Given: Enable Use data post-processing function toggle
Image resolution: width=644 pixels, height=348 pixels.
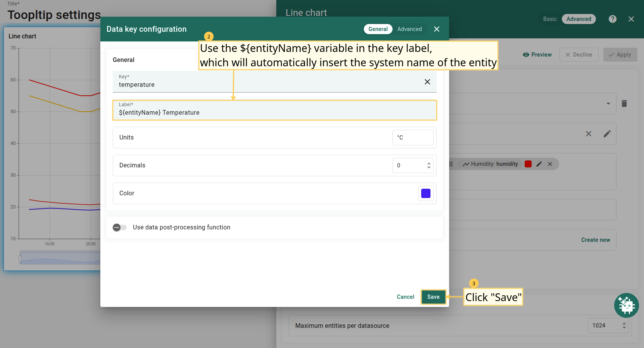Looking at the screenshot, I should point(120,227).
